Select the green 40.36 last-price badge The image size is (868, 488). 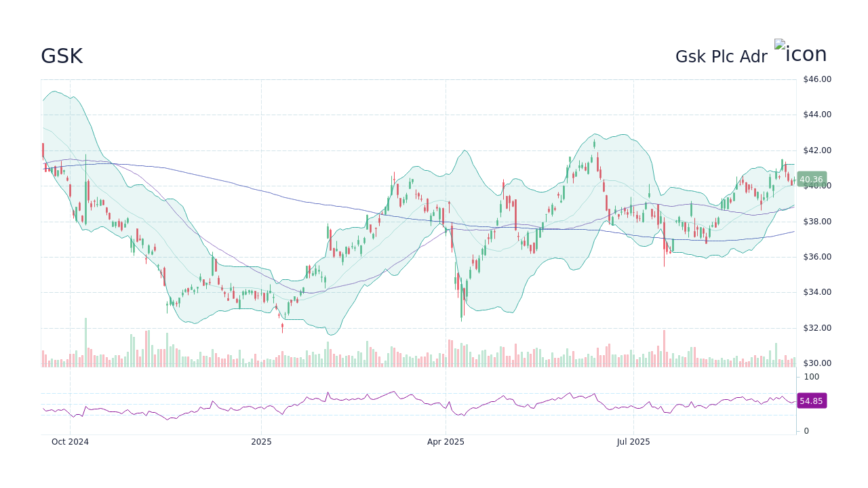pos(811,179)
